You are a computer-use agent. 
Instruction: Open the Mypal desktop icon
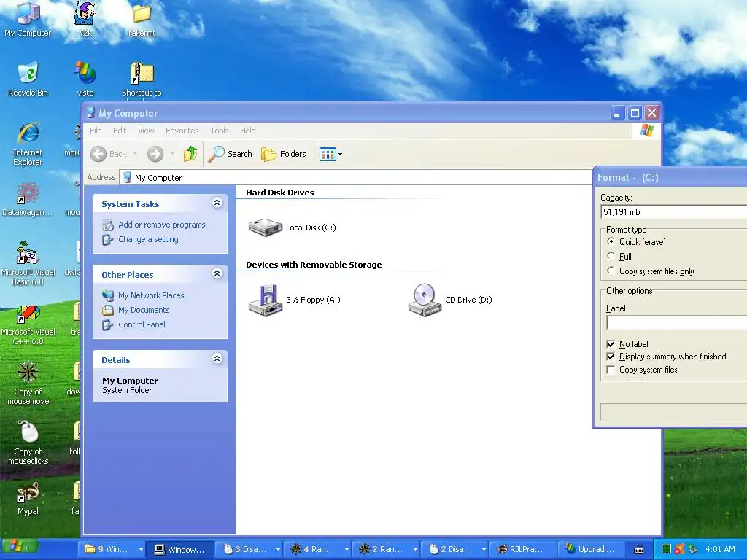point(28,499)
